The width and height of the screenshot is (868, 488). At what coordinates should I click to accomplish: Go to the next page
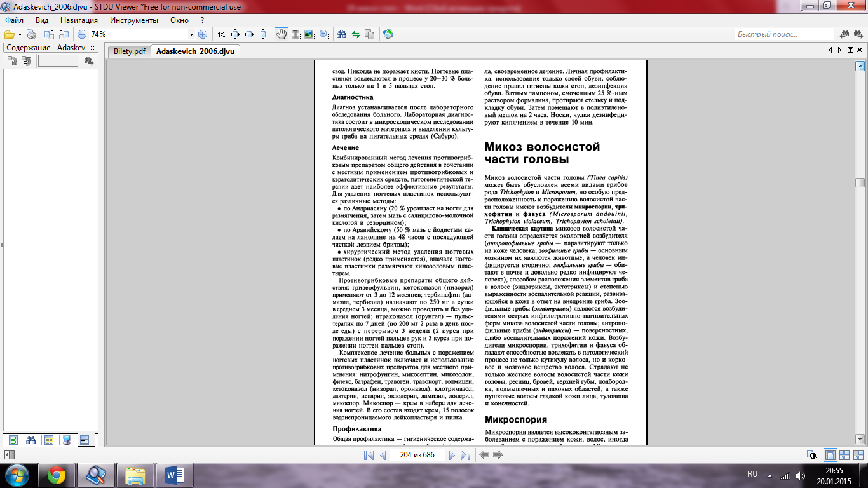pyautogui.click(x=451, y=455)
